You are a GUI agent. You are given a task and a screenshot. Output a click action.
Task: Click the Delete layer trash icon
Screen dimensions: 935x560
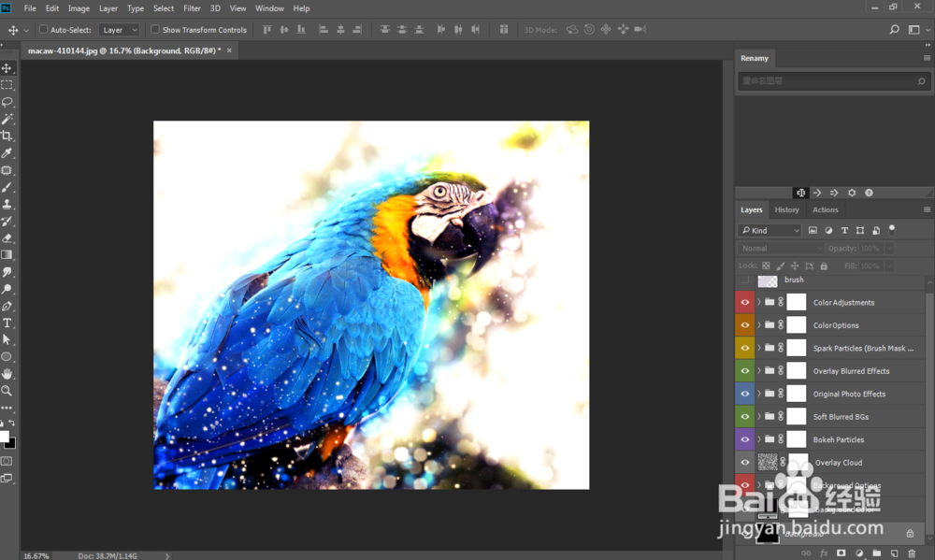(x=911, y=553)
